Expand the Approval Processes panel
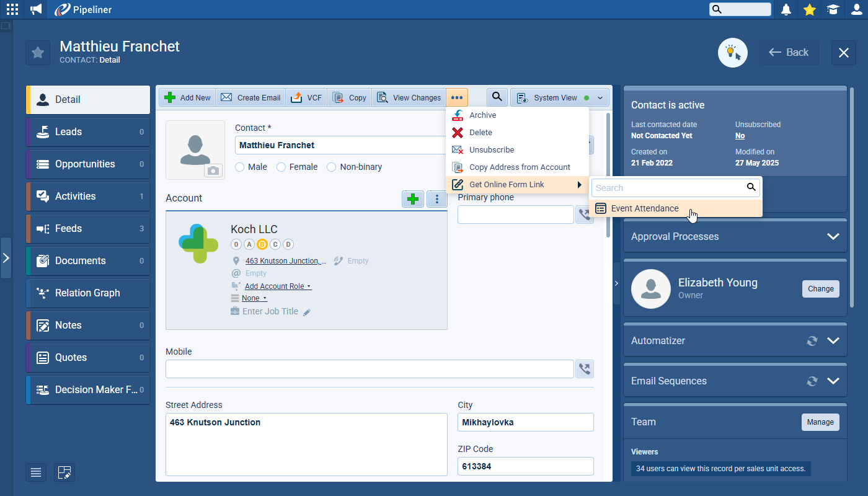This screenshot has height=496, width=868. tap(833, 236)
